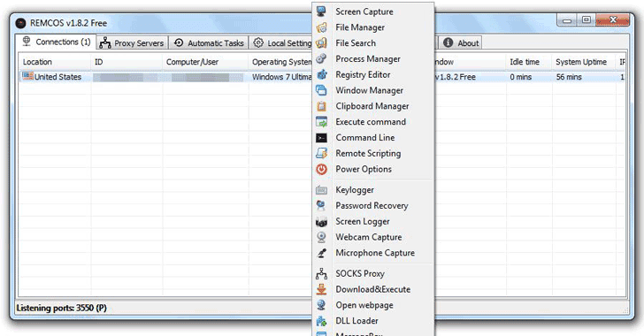The width and height of the screenshot is (644, 336).
Task: Sort by the Idle time column header
Action: click(x=529, y=62)
